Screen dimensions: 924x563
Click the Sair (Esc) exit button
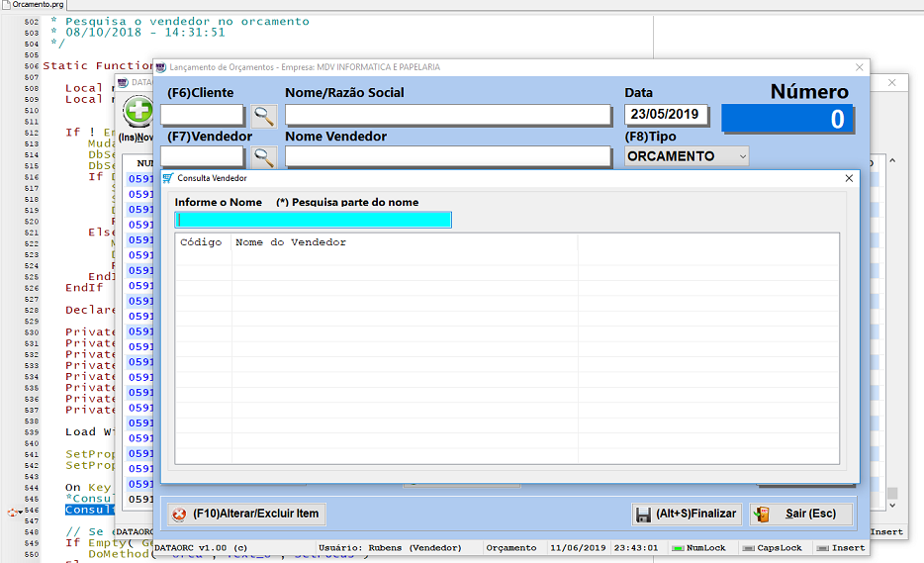point(801,515)
